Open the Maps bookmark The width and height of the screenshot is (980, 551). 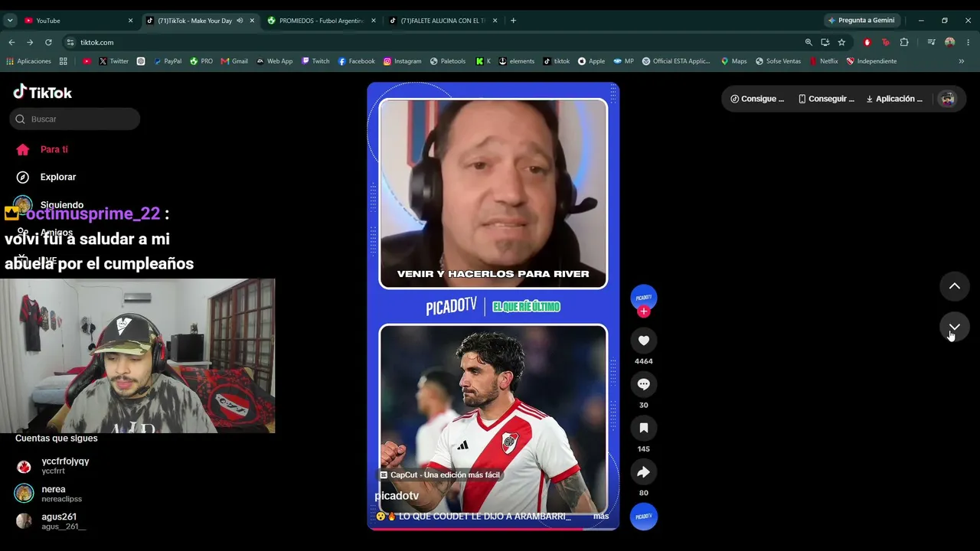(733, 61)
